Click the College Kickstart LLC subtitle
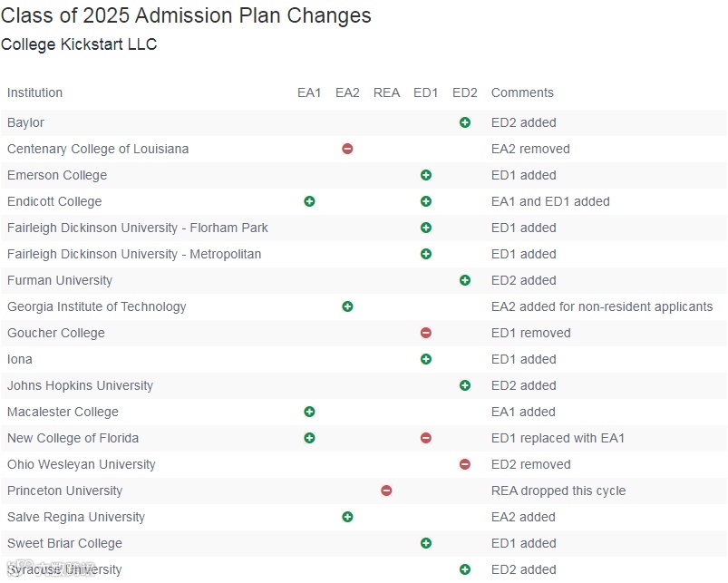 (x=79, y=44)
